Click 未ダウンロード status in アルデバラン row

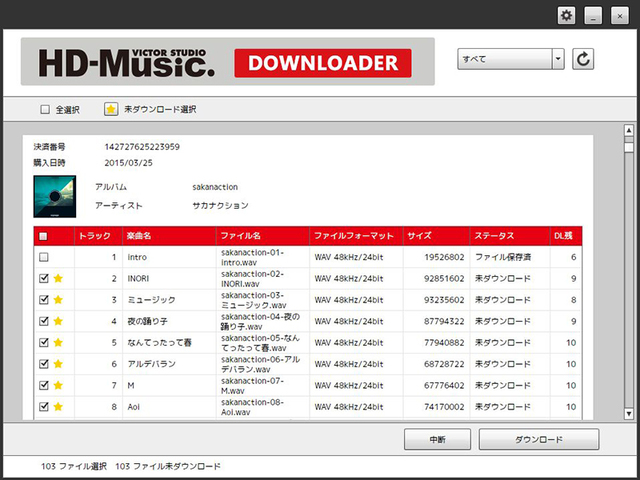tap(503, 364)
